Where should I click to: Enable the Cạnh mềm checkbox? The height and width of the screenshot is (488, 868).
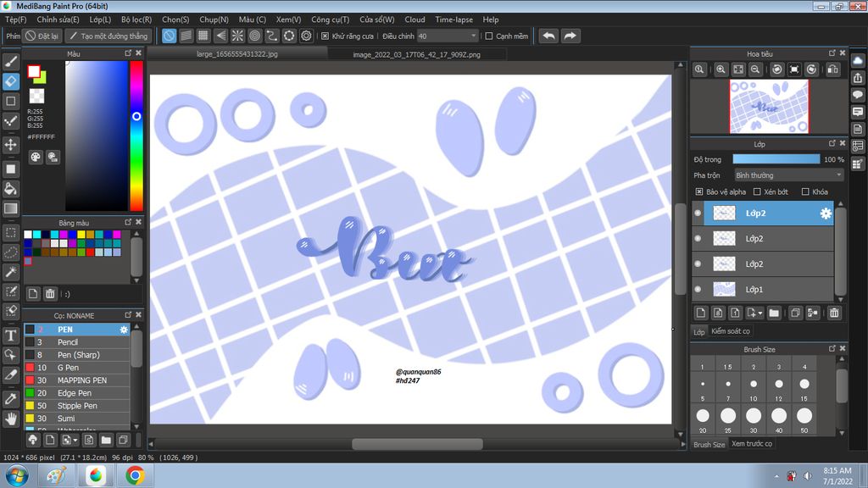click(x=489, y=36)
